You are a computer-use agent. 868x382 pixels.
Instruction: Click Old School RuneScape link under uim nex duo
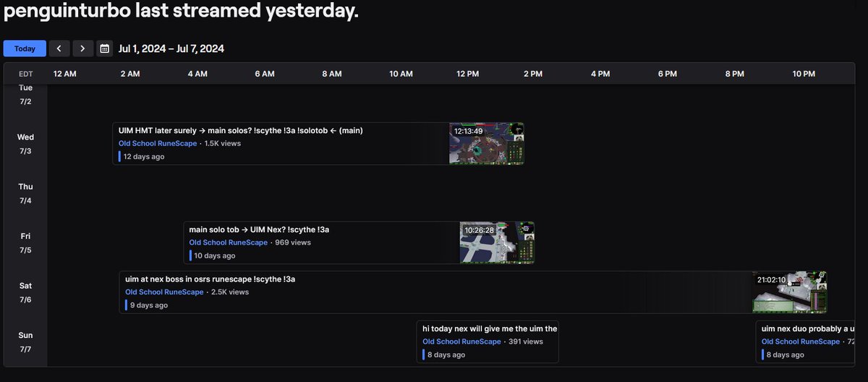pyautogui.click(x=801, y=341)
